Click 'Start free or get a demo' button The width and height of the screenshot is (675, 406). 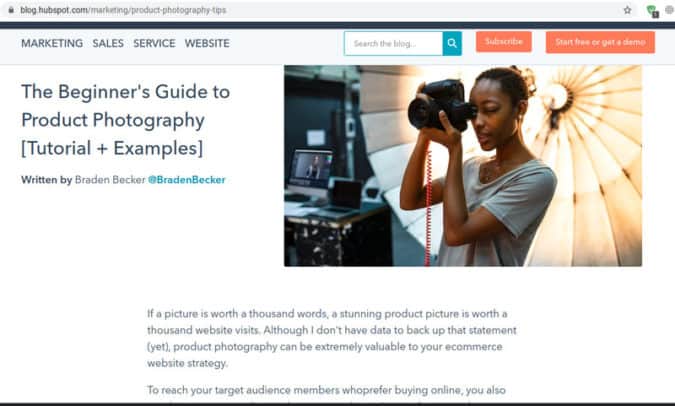[600, 42]
